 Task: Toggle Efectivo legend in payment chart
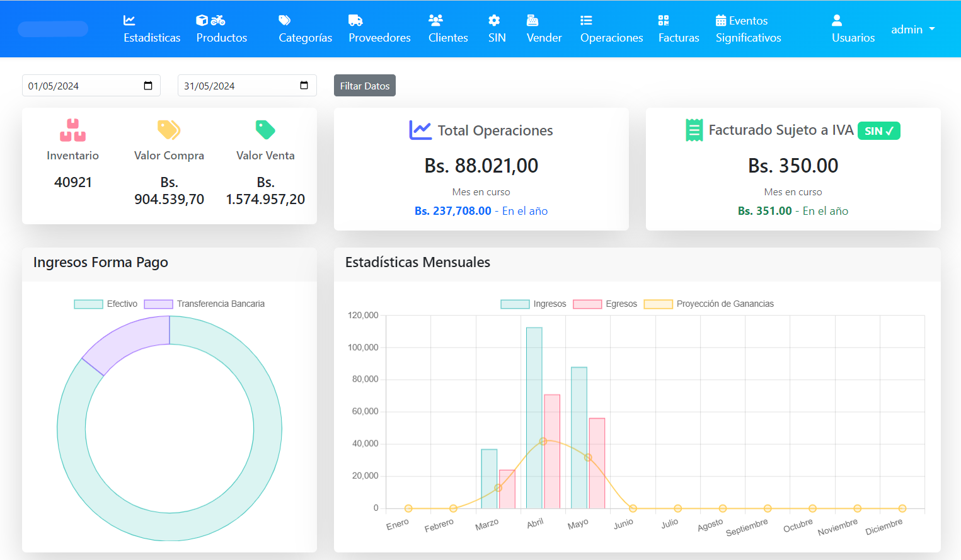tap(106, 304)
